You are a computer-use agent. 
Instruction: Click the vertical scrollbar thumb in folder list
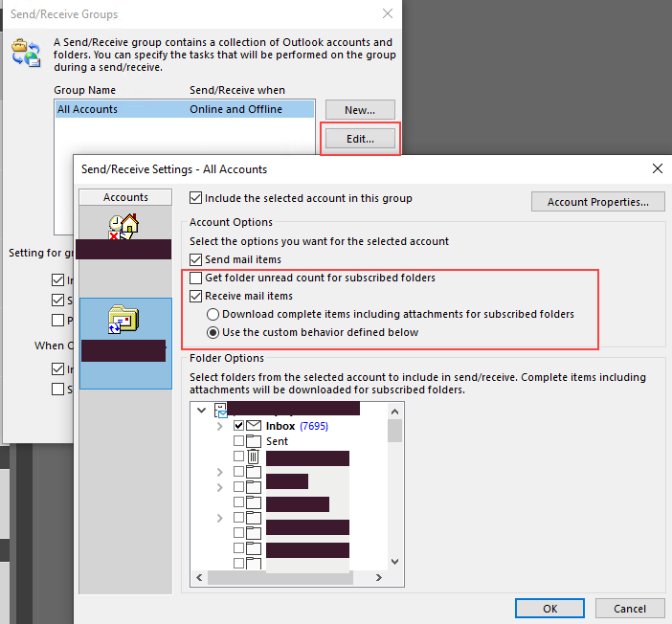(394, 431)
